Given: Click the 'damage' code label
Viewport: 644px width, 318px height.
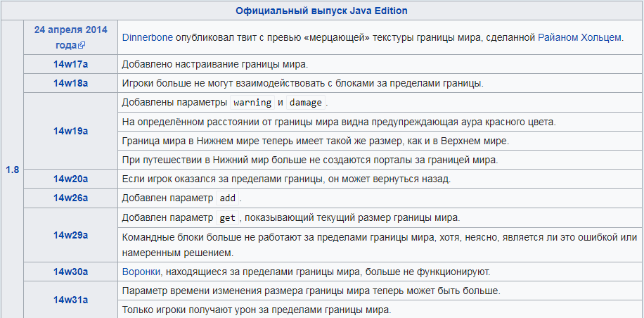Looking at the screenshot, I should [x=306, y=103].
